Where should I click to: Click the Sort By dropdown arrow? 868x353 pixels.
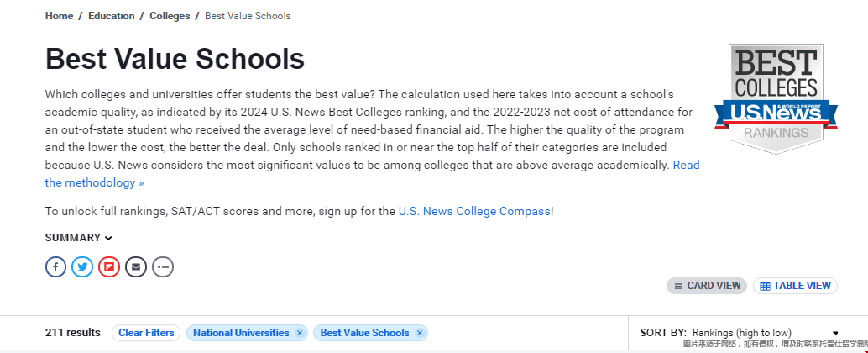click(835, 333)
